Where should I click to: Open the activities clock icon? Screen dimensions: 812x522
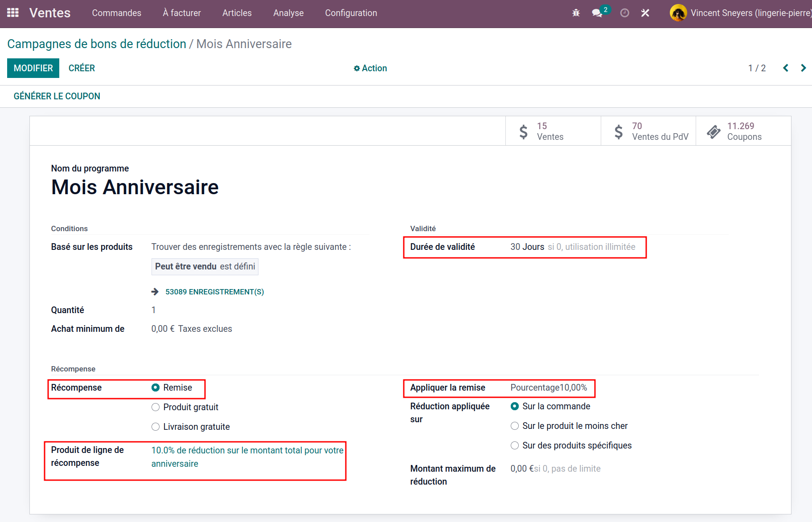(624, 13)
